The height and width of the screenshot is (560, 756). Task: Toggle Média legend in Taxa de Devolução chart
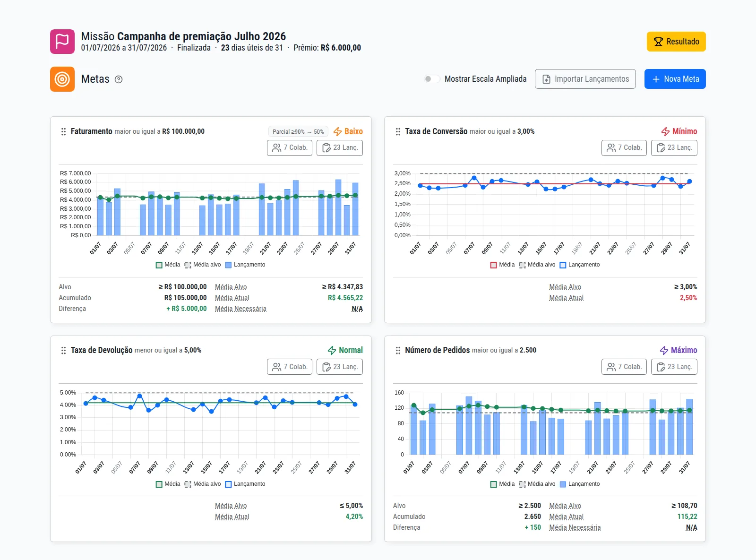pyautogui.click(x=168, y=484)
